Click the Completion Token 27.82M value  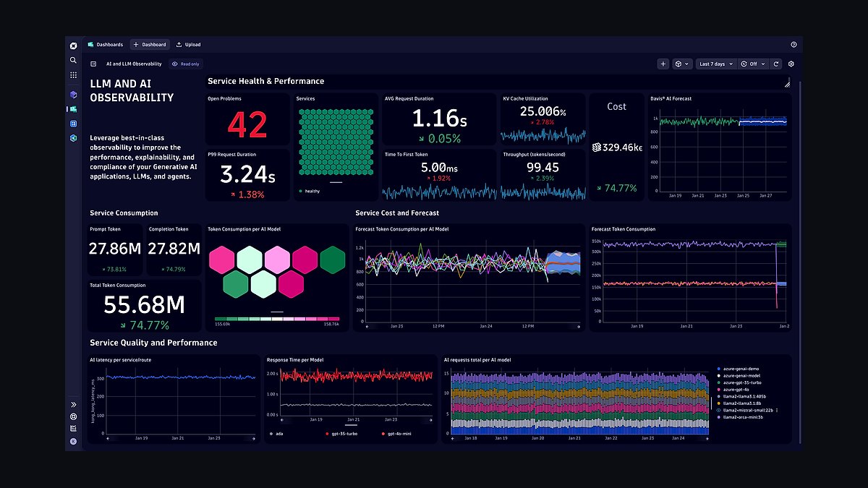tap(174, 249)
